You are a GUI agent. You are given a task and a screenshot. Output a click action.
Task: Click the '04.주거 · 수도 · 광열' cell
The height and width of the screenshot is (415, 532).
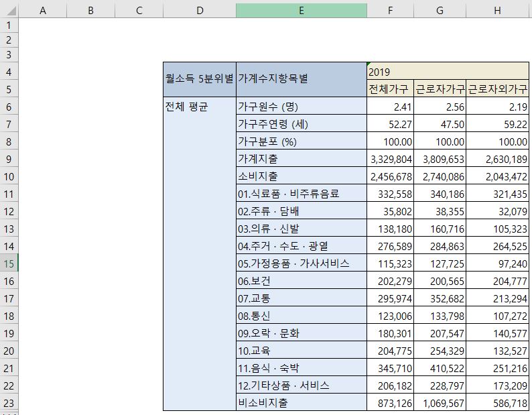(302, 245)
